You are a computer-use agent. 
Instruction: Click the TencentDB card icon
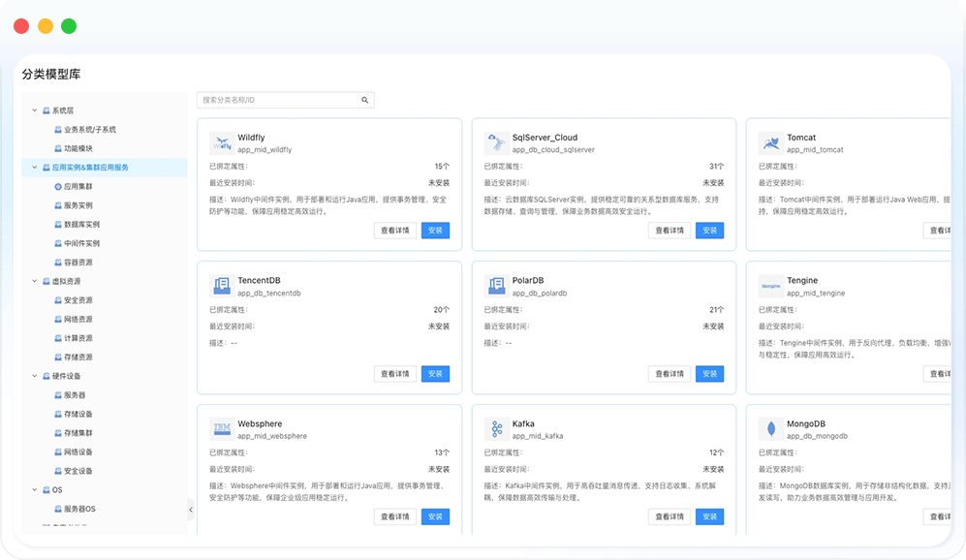[222, 286]
